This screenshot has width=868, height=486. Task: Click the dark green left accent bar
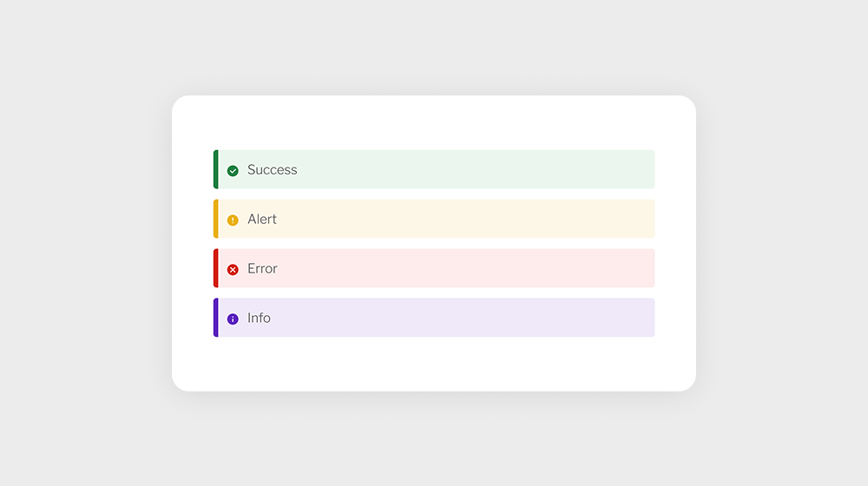coord(216,169)
